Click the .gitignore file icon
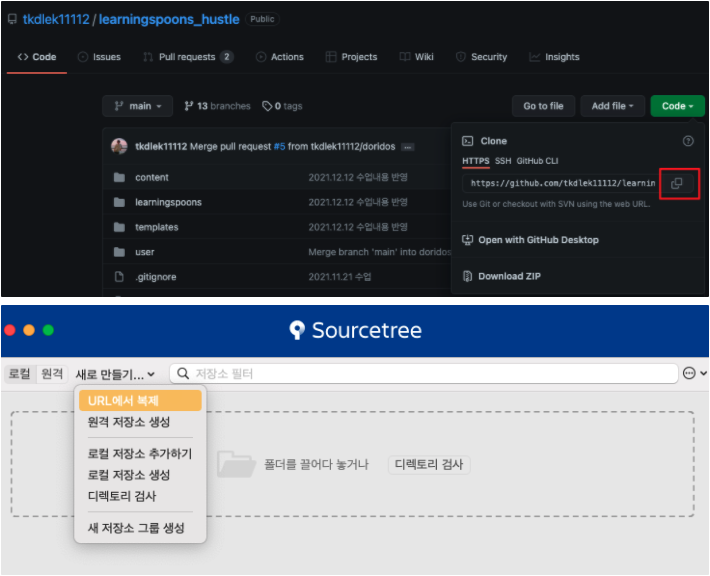 click(x=119, y=277)
